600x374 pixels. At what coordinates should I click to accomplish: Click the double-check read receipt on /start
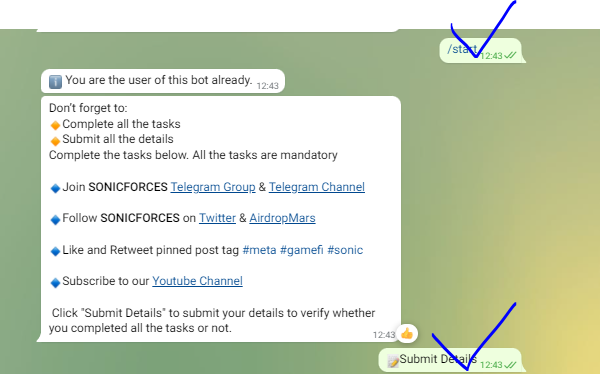pyautogui.click(x=510, y=56)
